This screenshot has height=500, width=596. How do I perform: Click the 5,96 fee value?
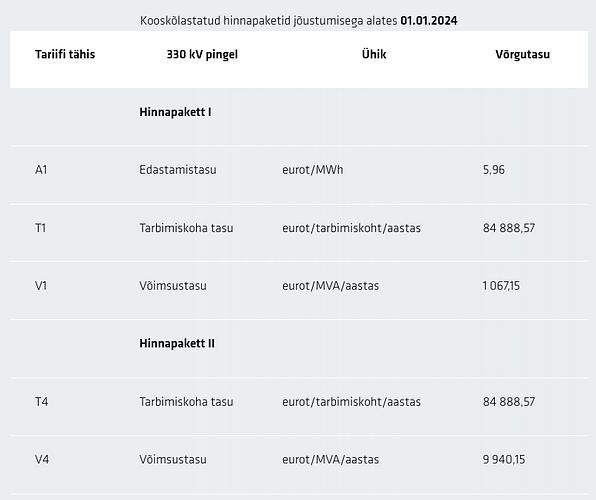(494, 170)
